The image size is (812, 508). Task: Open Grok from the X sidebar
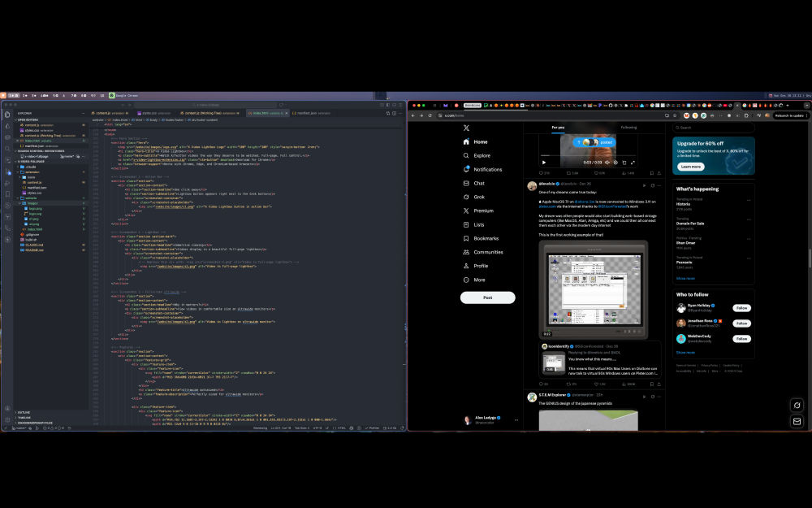click(479, 197)
